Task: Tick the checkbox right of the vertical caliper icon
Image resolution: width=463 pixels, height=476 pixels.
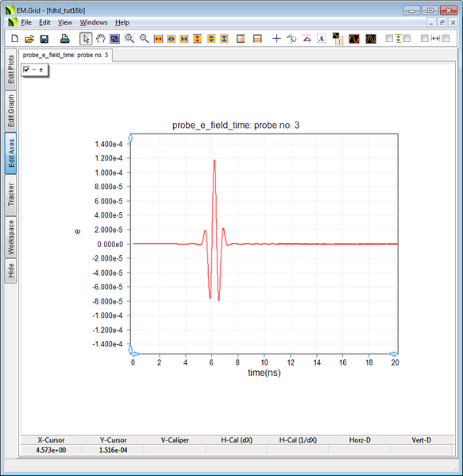Action: point(407,38)
